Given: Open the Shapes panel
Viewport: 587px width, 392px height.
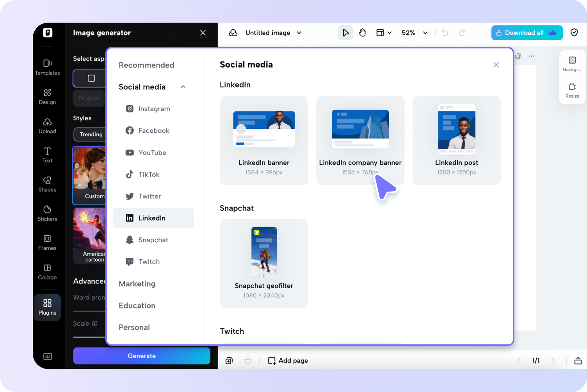Looking at the screenshot, I should pos(47,184).
